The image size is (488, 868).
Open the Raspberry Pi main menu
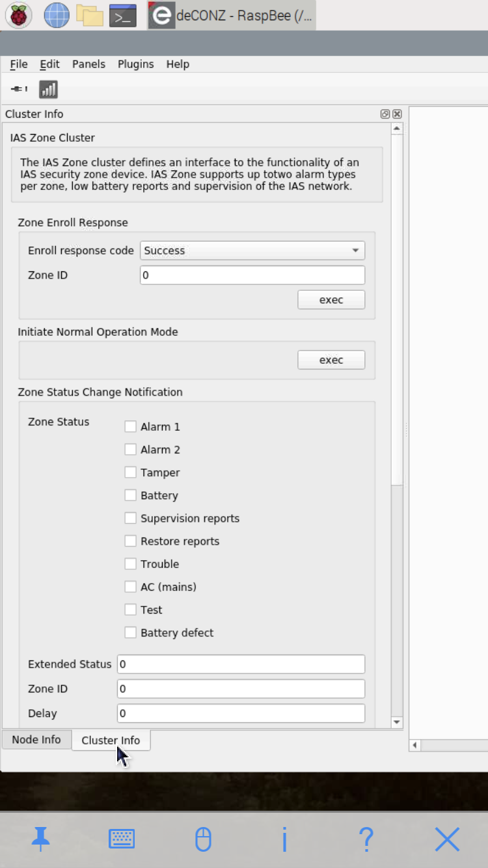(19, 15)
